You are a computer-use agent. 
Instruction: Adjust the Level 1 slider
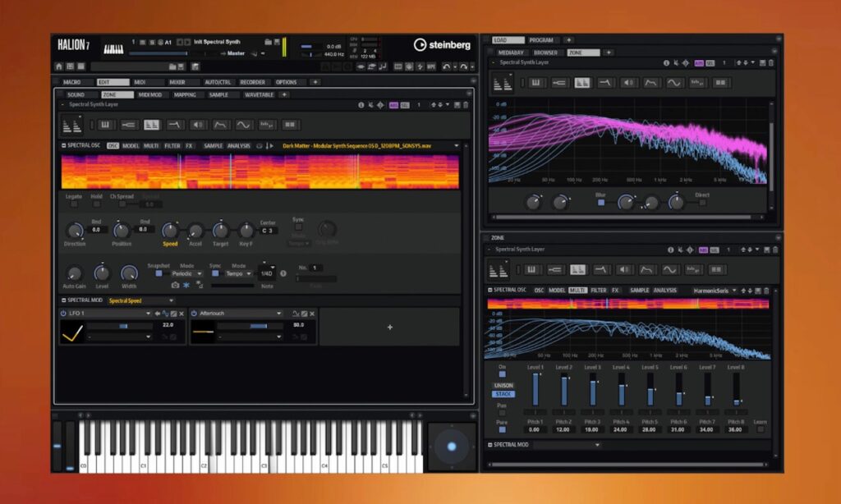pos(535,390)
